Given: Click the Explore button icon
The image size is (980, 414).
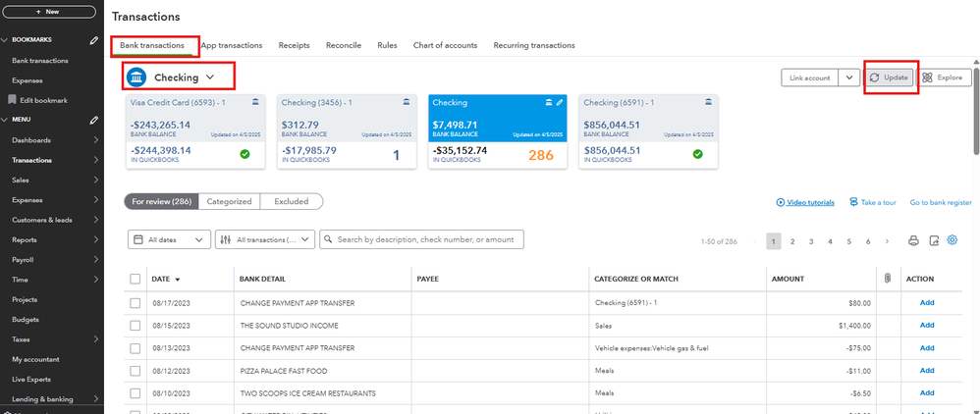Looking at the screenshot, I should (x=927, y=78).
